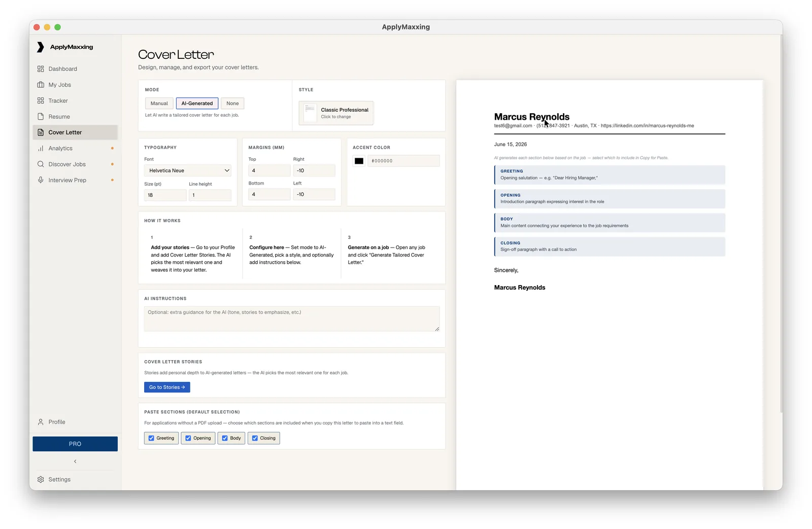Viewport: 812px width, 529px height.
Task: Open the Profile page
Action: click(75, 422)
